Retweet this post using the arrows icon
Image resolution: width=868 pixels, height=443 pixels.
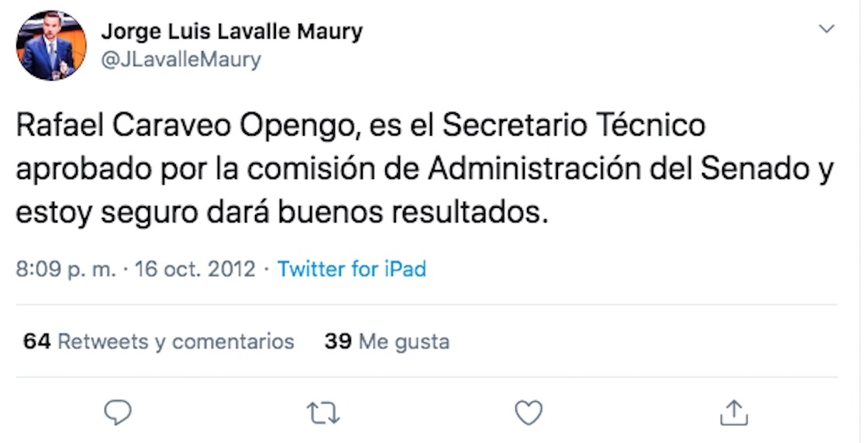[323, 413]
